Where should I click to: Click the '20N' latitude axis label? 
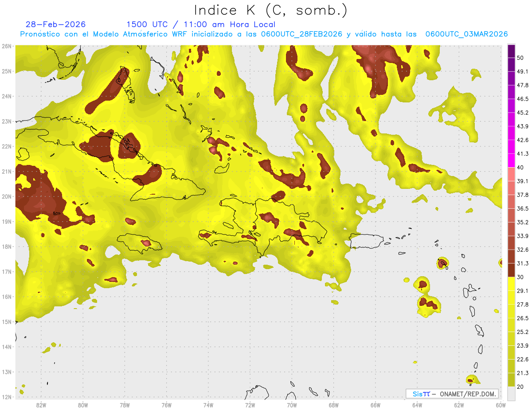[7, 196]
